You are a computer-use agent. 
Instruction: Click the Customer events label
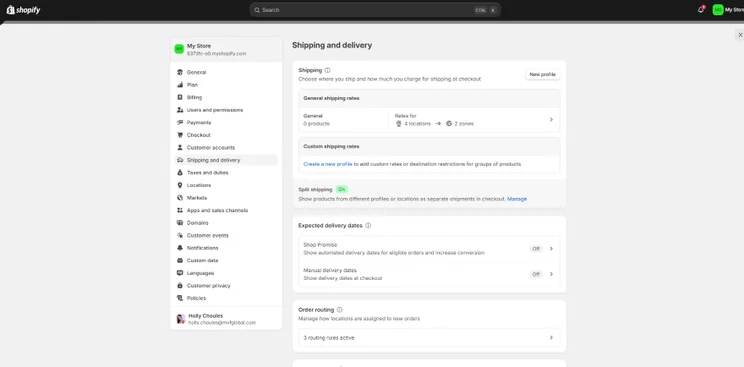(x=207, y=235)
